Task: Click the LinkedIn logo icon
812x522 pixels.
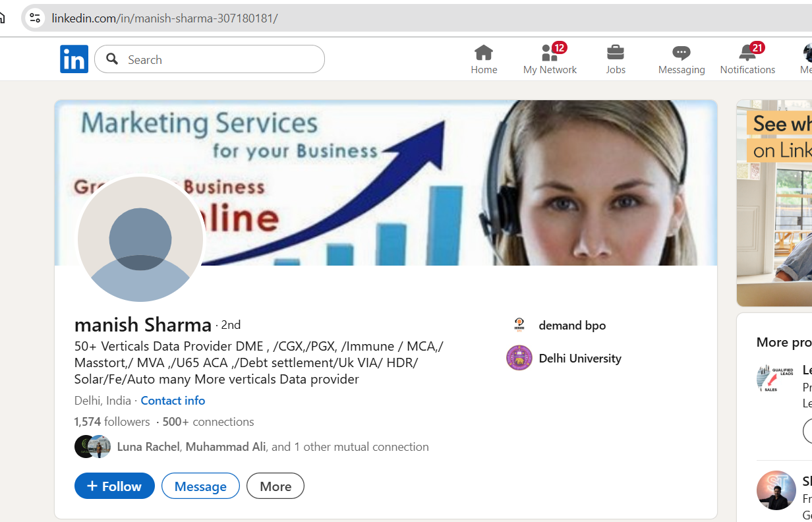Action: click(74, 59)
